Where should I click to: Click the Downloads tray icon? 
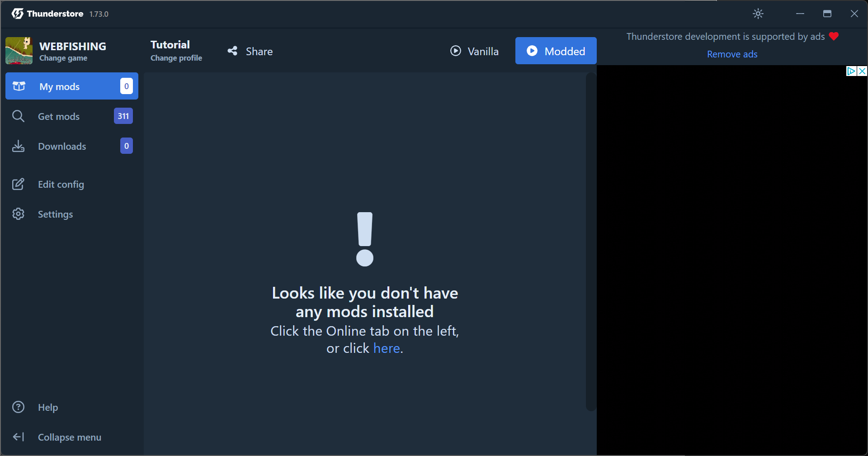pos(18,146)
